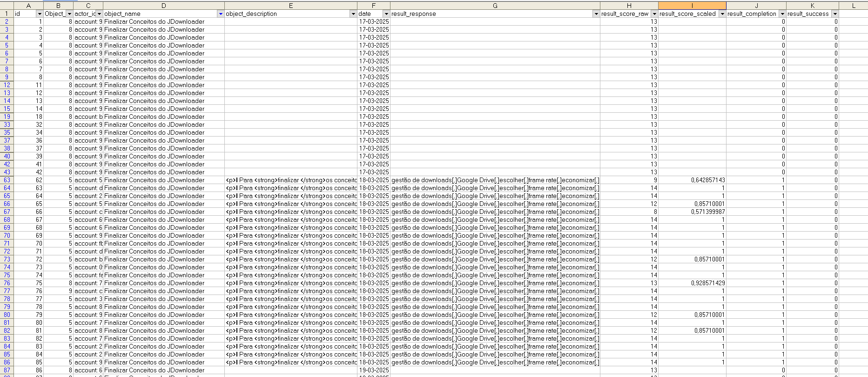Open the result_completion filter dropdown
Image resolution: width=868 pixels, height=377 pixels.
pyautogui.click(x=782, y=14)
